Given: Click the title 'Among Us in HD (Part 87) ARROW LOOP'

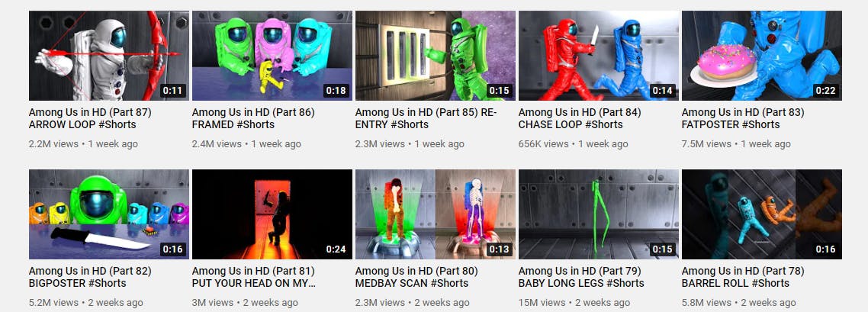Looking at the screenshot, I should point(90,118).
